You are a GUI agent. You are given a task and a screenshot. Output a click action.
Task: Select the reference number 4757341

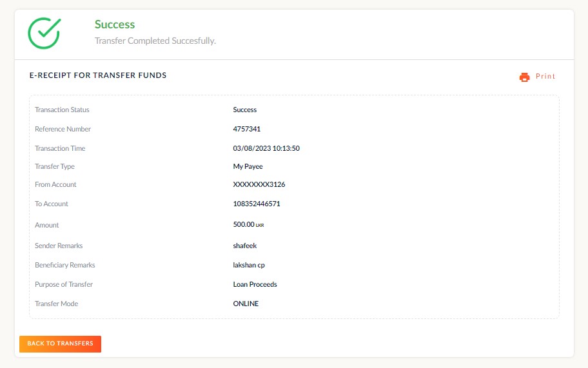pos(247,129)
